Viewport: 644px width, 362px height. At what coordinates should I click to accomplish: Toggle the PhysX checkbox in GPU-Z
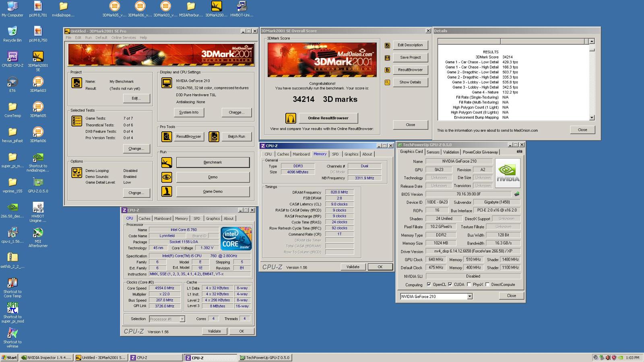point(469,284)
